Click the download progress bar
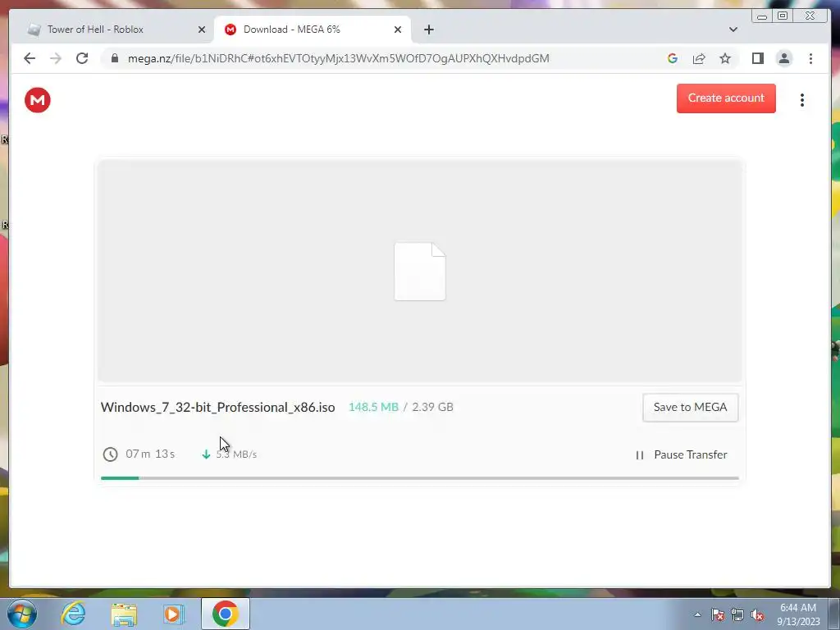 pyautogui.click(x=419, y=478)
